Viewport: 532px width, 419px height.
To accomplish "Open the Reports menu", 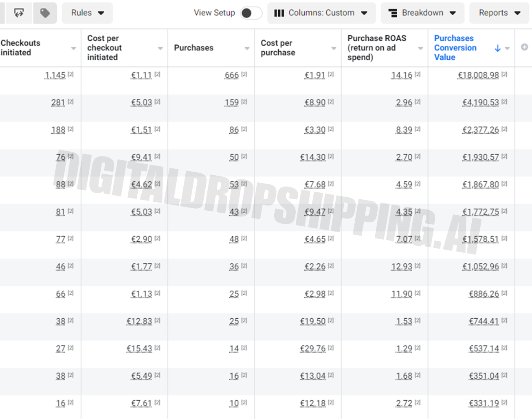I will click(499, 13).
